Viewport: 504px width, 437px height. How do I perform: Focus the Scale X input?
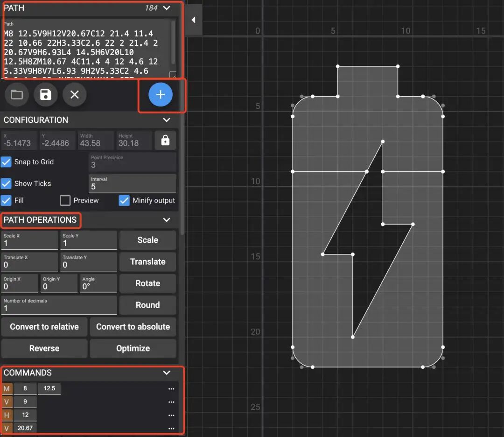(x=29, y=240)
